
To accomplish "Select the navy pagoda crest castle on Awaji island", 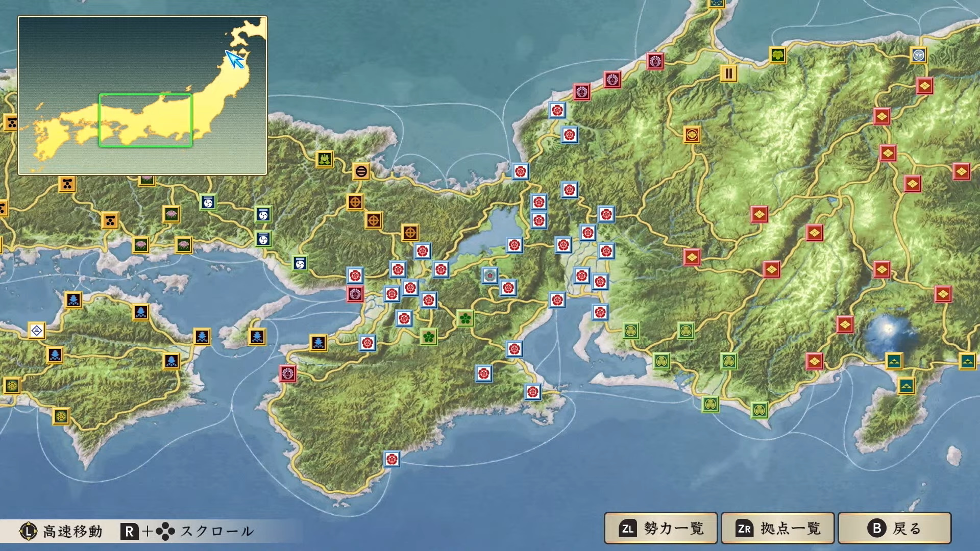I will (x=257, y=337).
